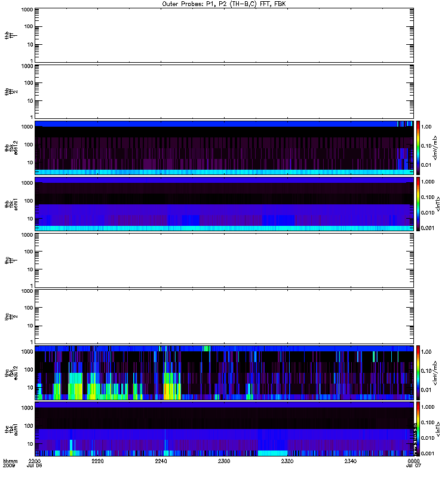Image resolution: width=448 pixels, height=478 pixels.
Task: Click the 'Jul 07' date label
Action: coord(413,466)
